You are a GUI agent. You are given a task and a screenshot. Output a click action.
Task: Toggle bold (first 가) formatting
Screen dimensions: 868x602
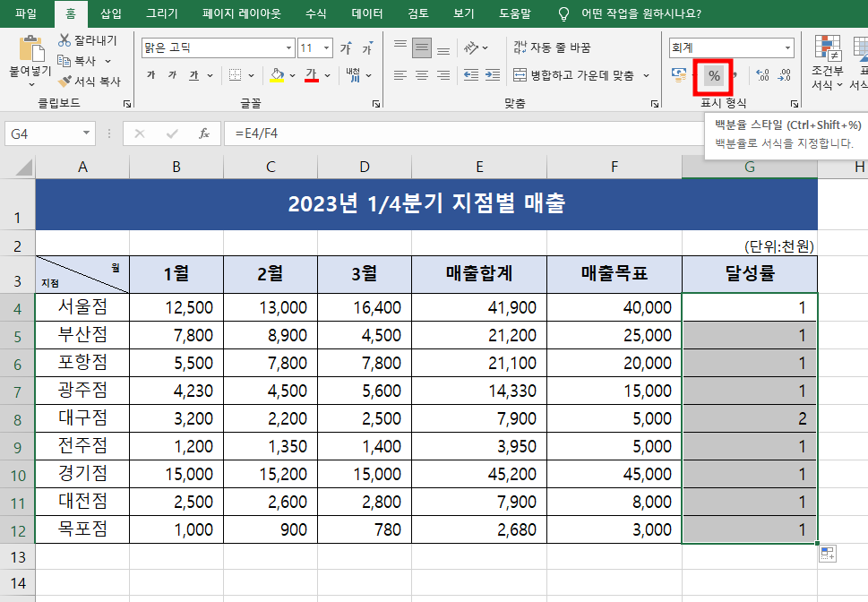[151, 74]
